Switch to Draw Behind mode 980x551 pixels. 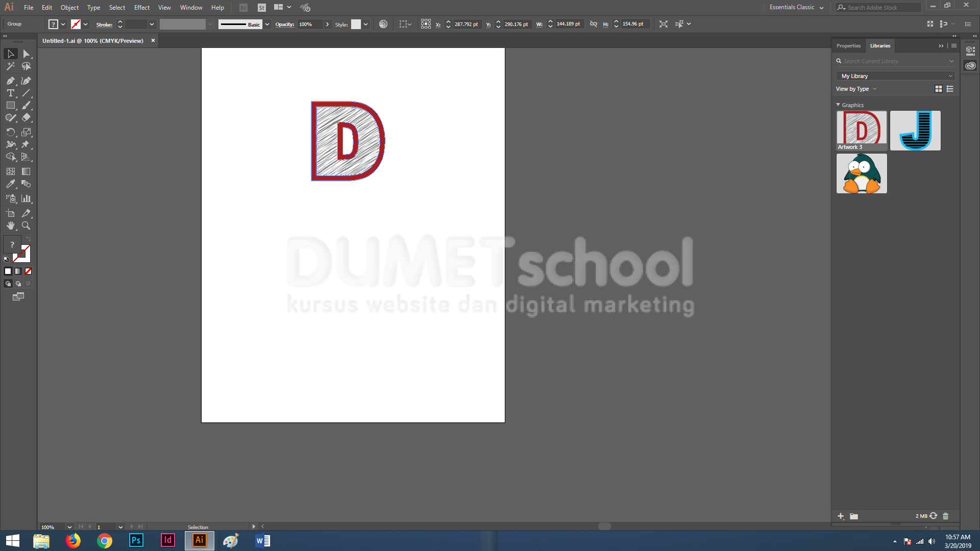pos(18,284)
